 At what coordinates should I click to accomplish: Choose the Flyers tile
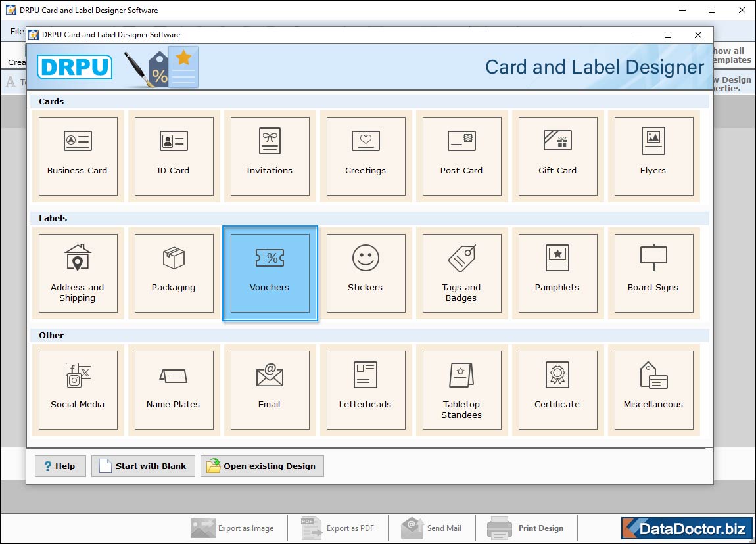[x=654, y=156]
